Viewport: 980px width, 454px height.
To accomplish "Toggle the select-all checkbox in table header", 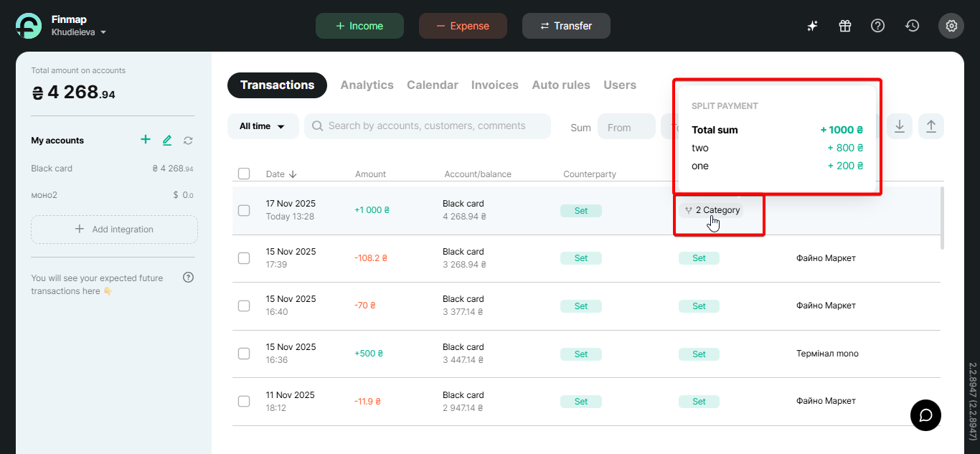I will pyautogui.click(x=244, y=174).
